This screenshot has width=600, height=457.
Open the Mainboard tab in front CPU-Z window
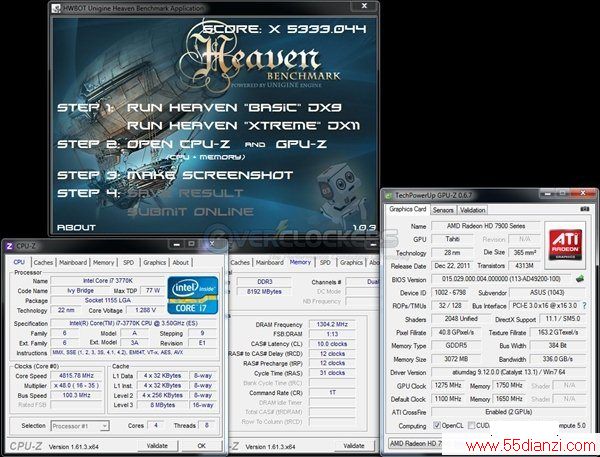(73, 263)
